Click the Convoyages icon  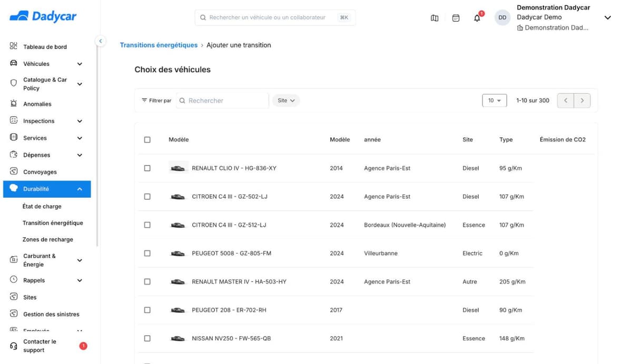[14, 171]
